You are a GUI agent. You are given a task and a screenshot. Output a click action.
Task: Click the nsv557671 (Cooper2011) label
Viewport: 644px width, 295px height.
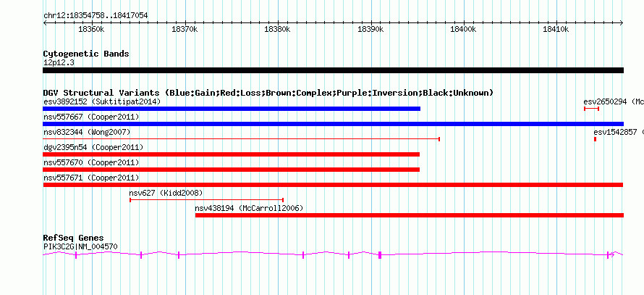click(91, 178)
